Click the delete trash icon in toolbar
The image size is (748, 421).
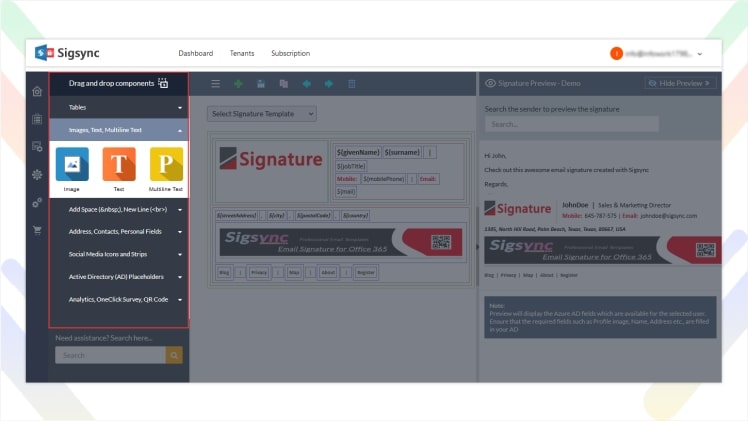[x=352, y=84]
